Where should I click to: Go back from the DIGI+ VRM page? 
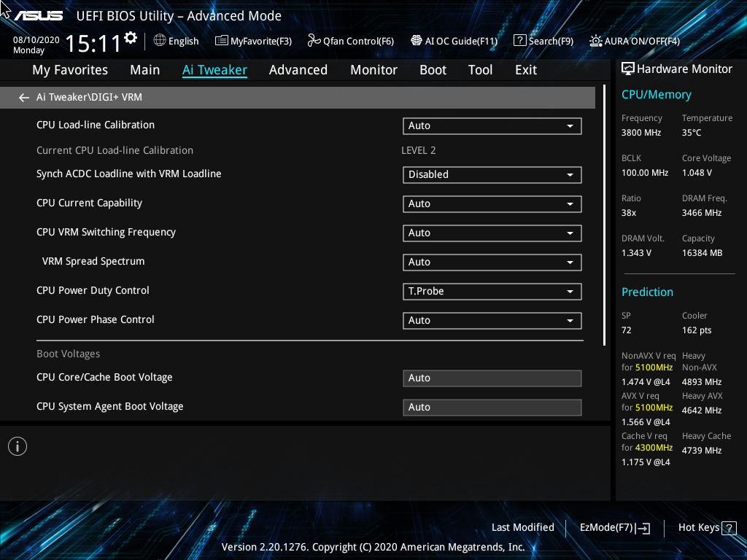point(23,97)
